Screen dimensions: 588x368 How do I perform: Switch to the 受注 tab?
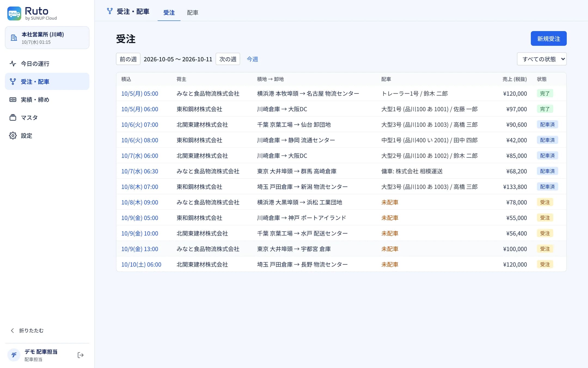169,13
